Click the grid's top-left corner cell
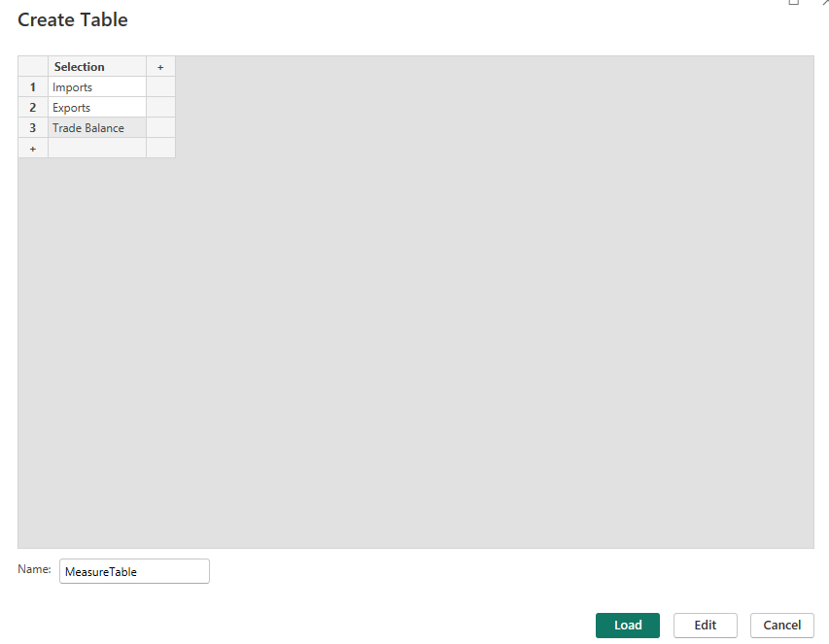829x644 pixels. (33, 67)
